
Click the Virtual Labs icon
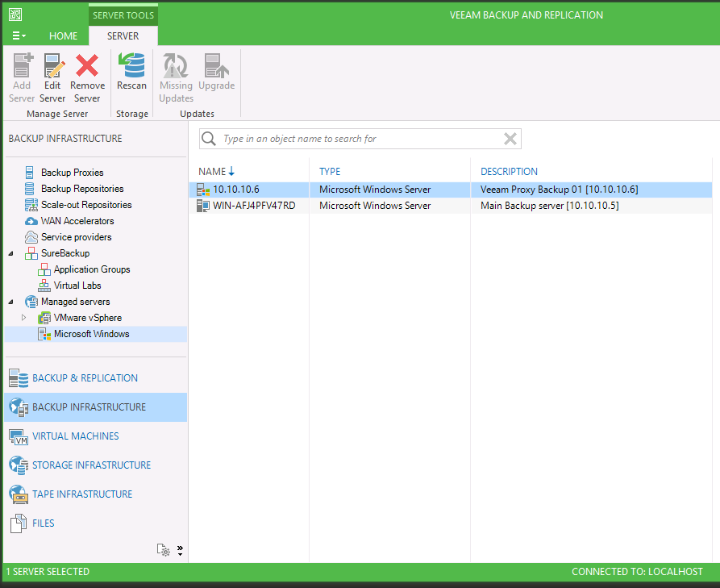pos(44,286)
